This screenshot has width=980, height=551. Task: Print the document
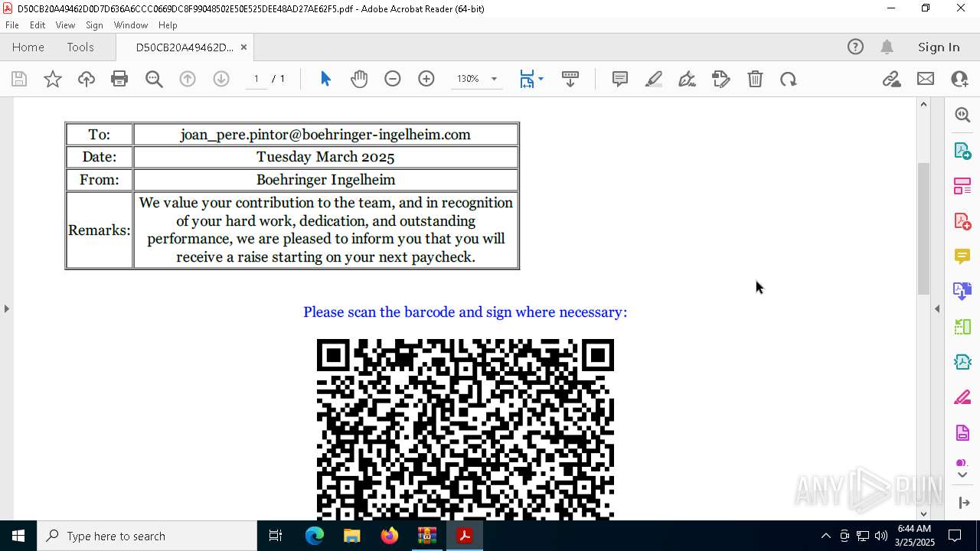point(119,79)
